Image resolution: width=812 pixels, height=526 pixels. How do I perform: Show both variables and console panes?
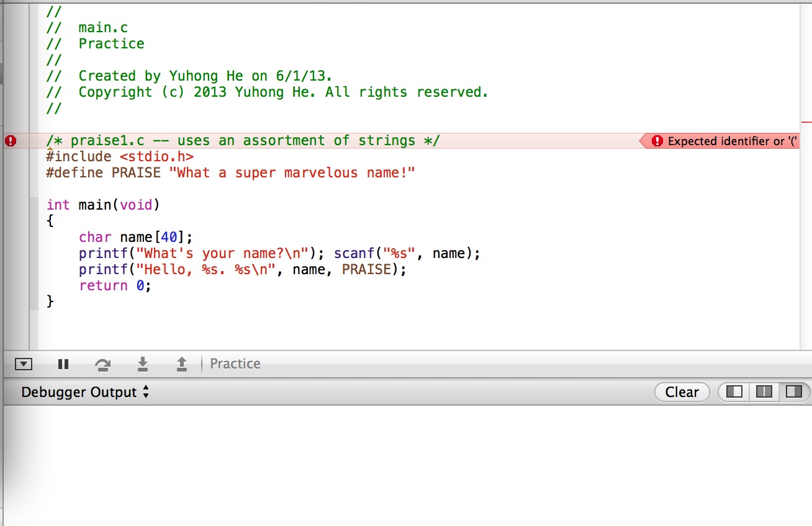tap(764, 392)
